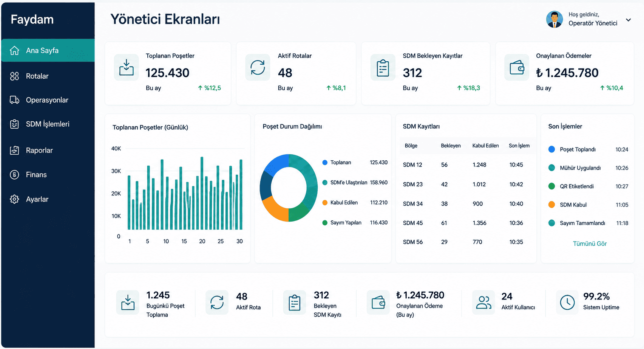644x349 pixels.
Task: Click the Toplanan Poşetler (Günlük) chart title
Action: tap(150, 127)
